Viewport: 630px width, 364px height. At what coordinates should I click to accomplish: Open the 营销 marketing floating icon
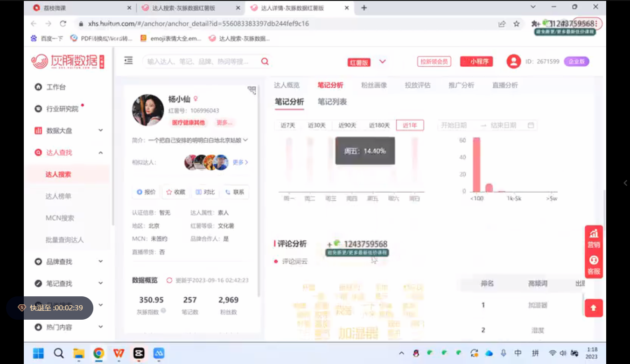pyautogui.click(x=593, y=235)
